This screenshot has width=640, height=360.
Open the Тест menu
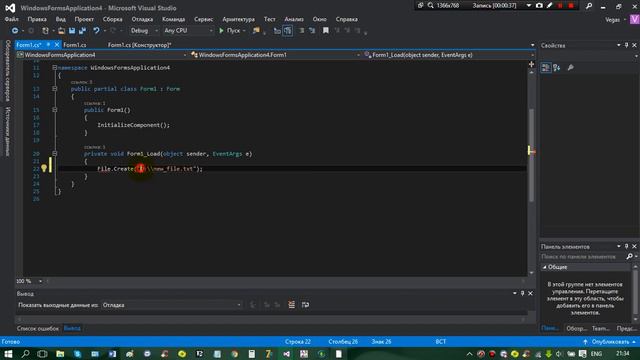click(269, 19)
